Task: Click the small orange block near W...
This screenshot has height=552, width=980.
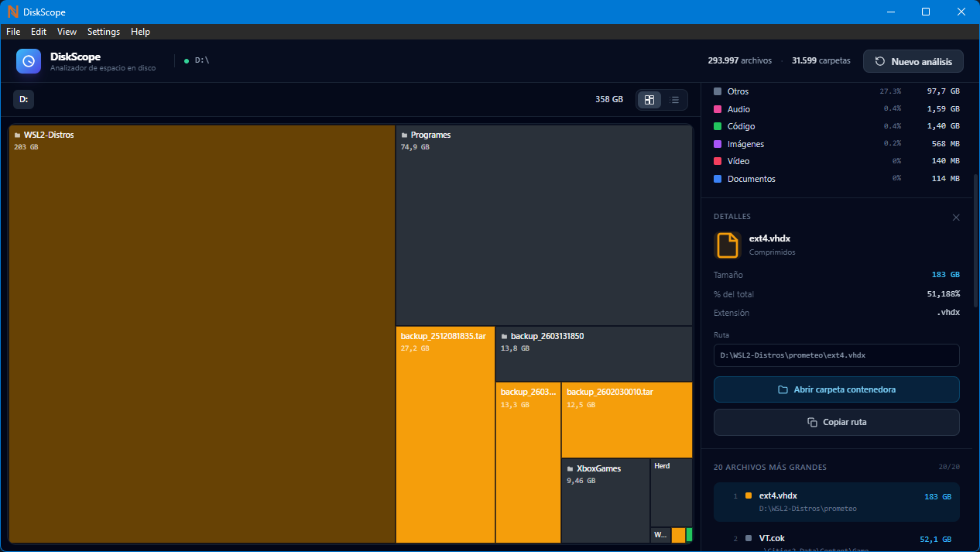Action: [678, 535]
